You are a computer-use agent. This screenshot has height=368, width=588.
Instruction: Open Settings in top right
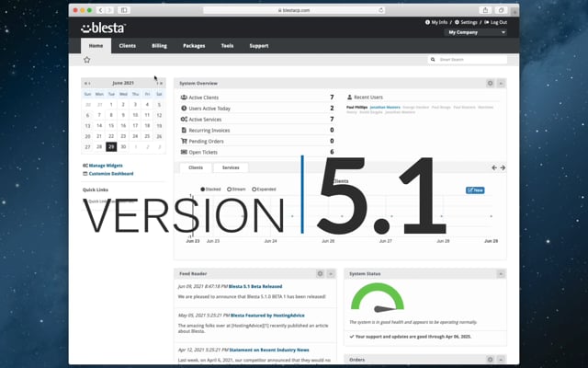[x=466, y=22]
